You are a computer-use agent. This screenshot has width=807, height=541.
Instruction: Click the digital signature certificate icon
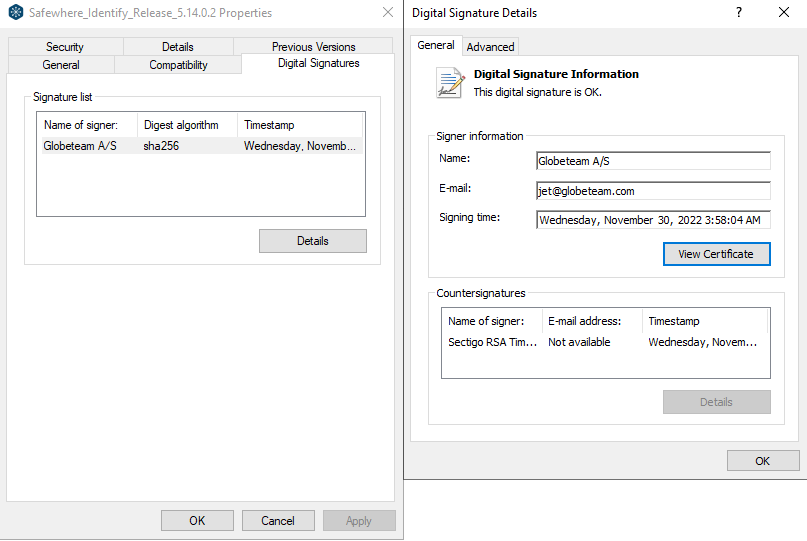(x=450, y=83)
